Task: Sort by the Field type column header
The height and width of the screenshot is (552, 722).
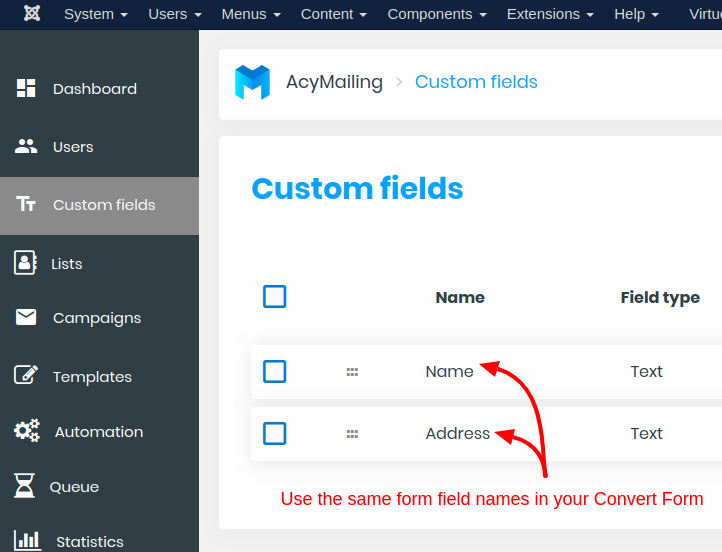Action: click(x=660, y=298)
